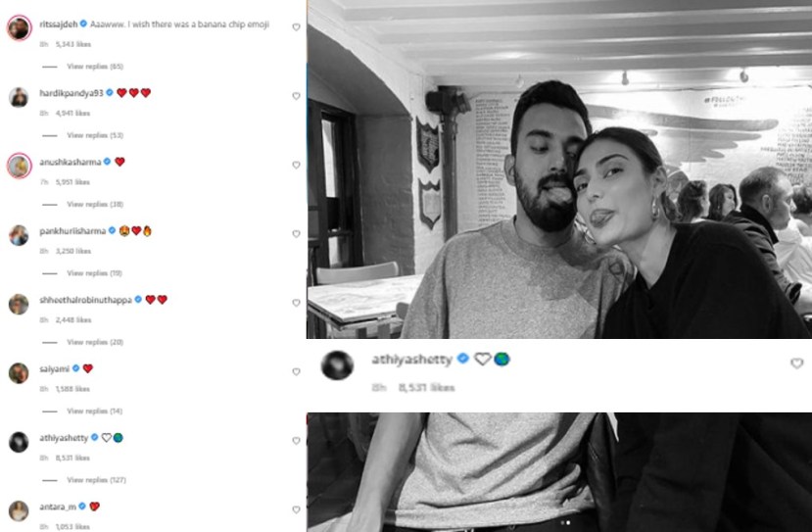
Task: Show View replies (127) under athiyashetty
Action: click(96, 480)
